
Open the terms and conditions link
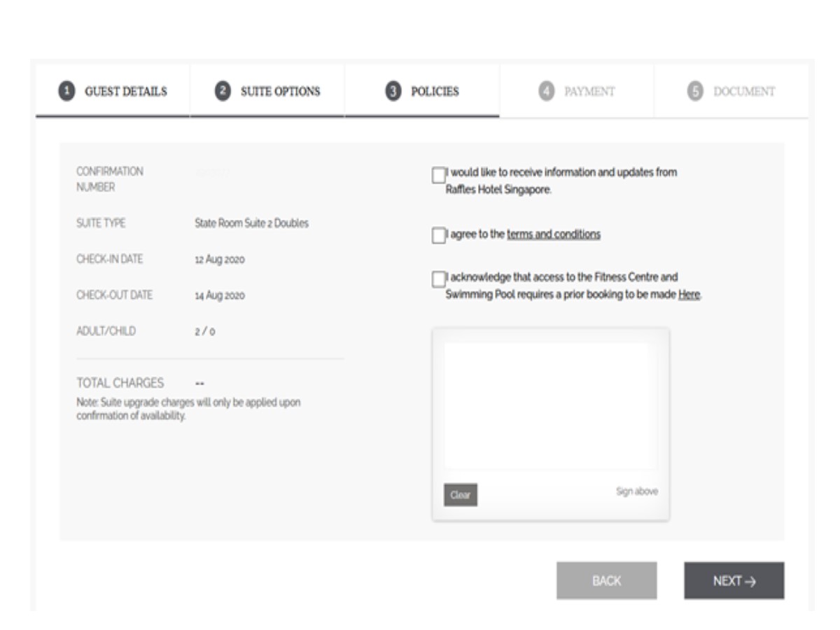click(553, 234)
